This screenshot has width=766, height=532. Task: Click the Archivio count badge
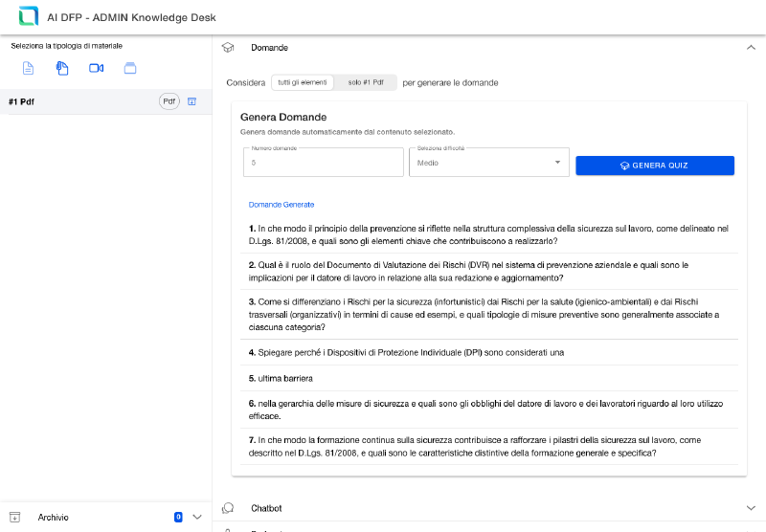(178, 517)
